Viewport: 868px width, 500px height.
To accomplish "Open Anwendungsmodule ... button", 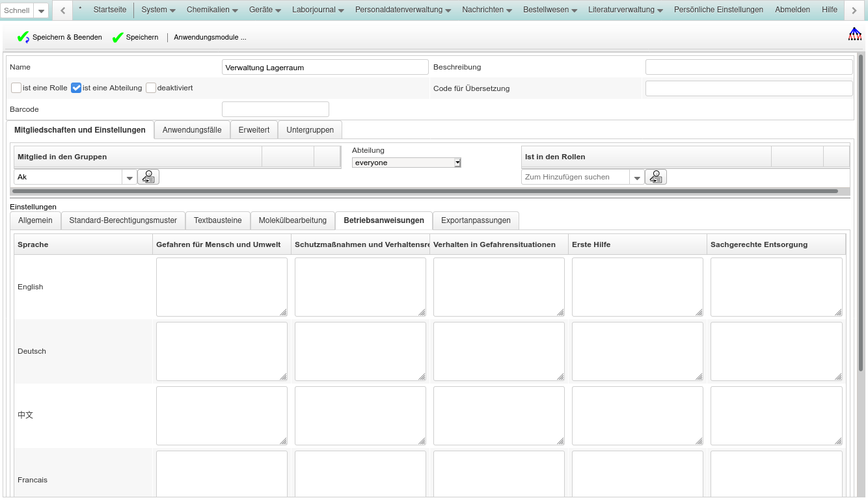I will coord(210,38).
